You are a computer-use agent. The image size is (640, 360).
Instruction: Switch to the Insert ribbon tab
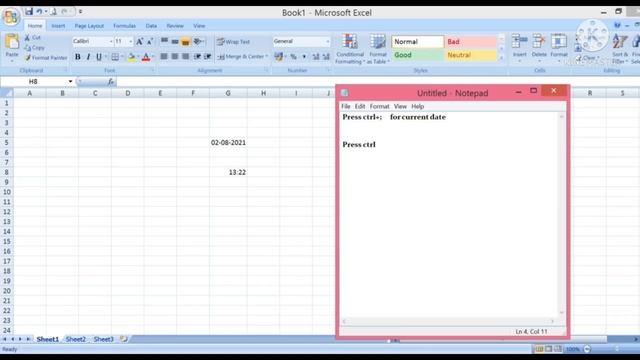coord(58,26)
